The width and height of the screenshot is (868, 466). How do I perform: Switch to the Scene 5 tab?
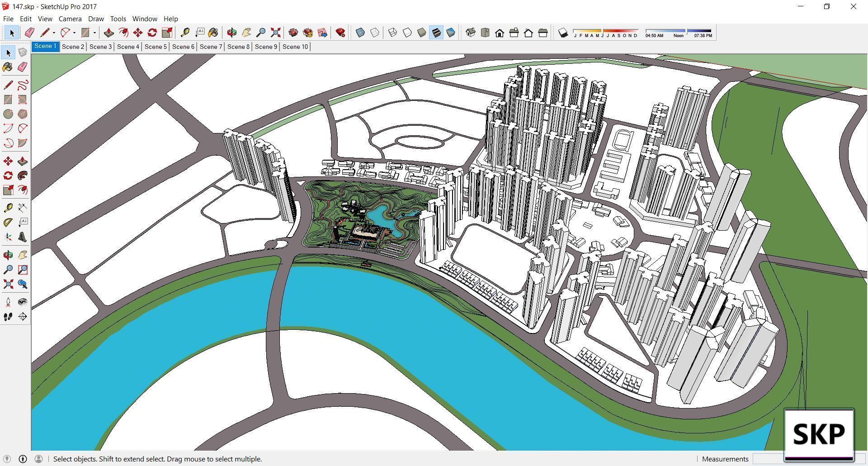(156, 47)
